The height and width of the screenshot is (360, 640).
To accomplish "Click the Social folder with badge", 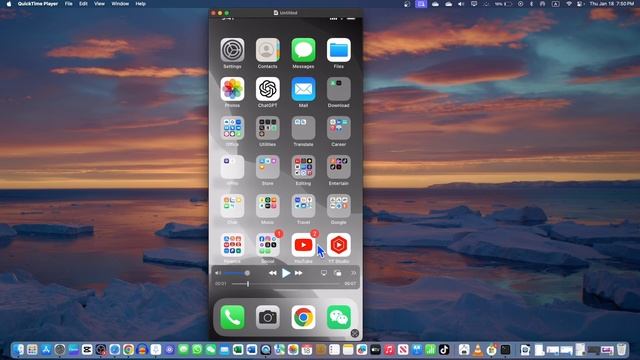I will tap(268, 245).
